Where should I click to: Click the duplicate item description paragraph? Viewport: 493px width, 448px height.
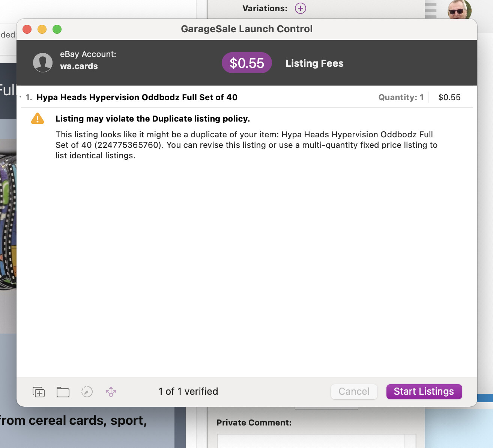pyautogui.click(x=246, y=145)
